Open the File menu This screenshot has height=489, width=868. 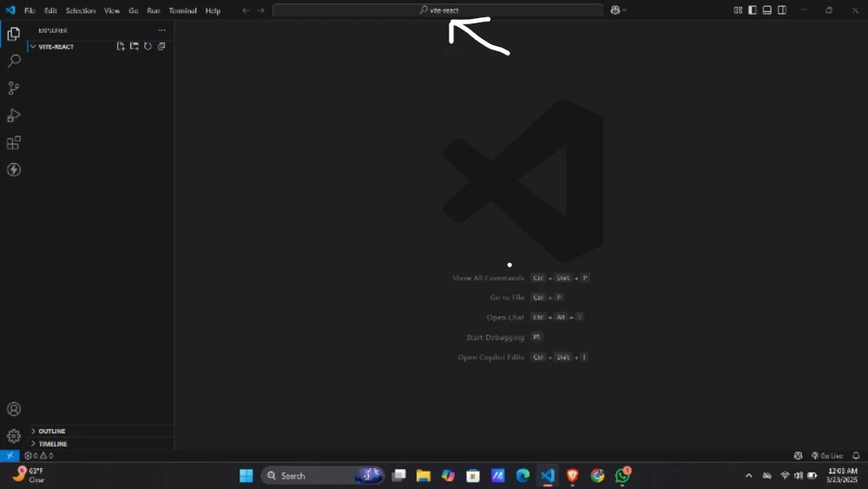30,10
